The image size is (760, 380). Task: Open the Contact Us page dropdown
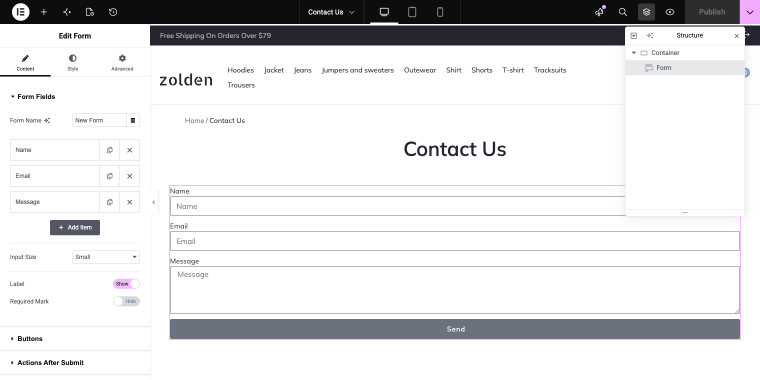tap(332, 12)
